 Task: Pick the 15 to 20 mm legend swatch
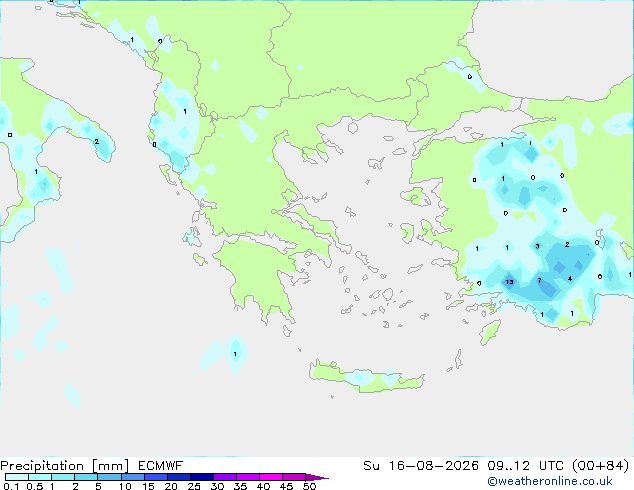[155, 477]
